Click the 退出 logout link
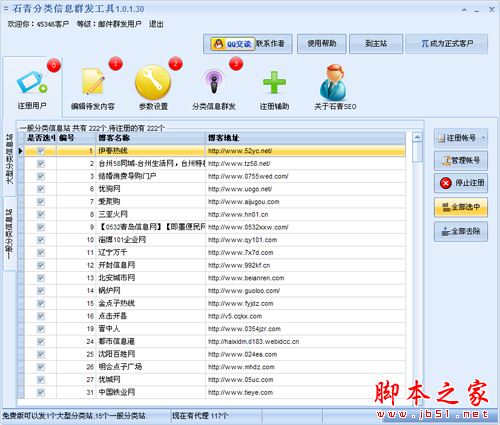Screen dimensions: 500x425 [156, 24]
